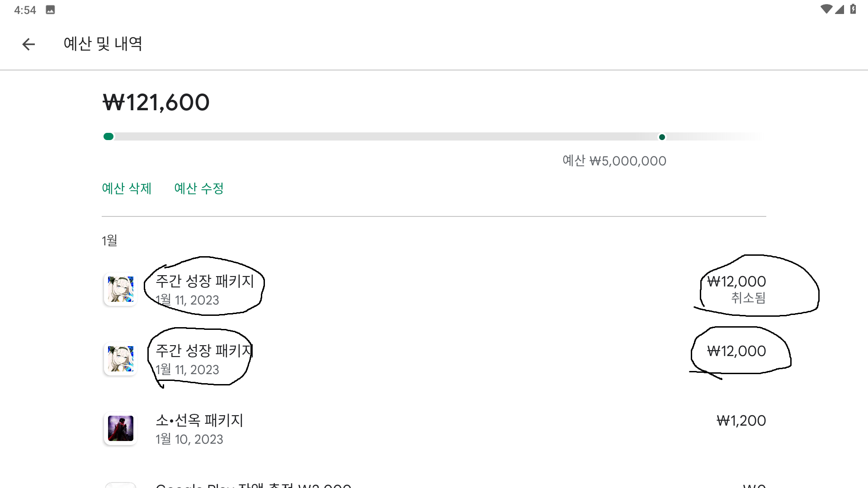Screen dimensions: 868x488
Task: Select the 1월 month header
Action: pos(109,240)
